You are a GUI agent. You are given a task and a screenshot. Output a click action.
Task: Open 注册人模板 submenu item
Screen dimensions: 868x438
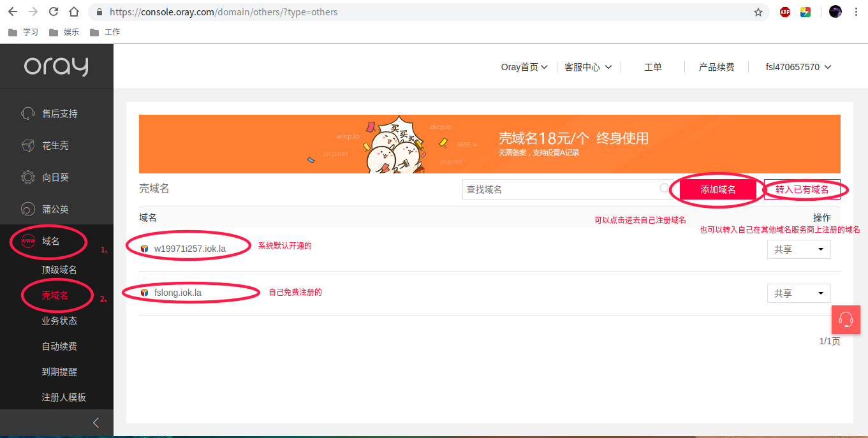[x=64, y=397]
